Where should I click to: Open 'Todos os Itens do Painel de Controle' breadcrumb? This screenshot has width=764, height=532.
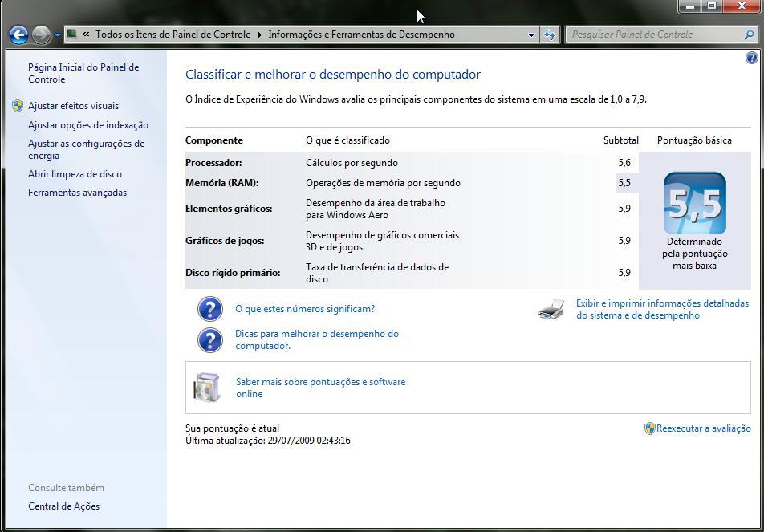click(173, 35)
